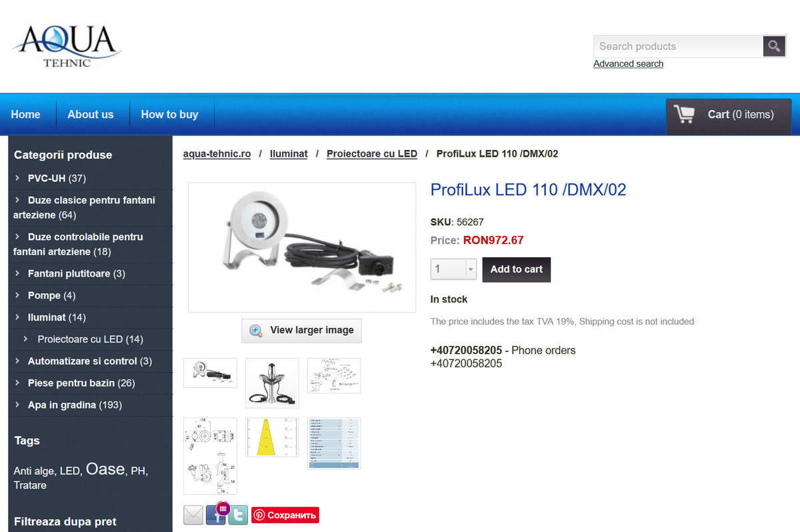The height and width of the screenshot is (532, 800).
Task: Expand the PVC-UH category chevron
Action: 18,178
